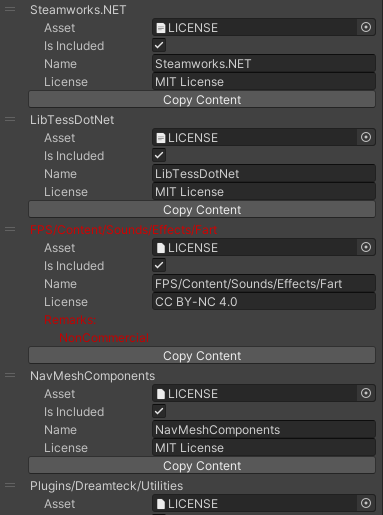Select the Steamworks.NET list entry header

pyautogui.click(x=78, y=10)
